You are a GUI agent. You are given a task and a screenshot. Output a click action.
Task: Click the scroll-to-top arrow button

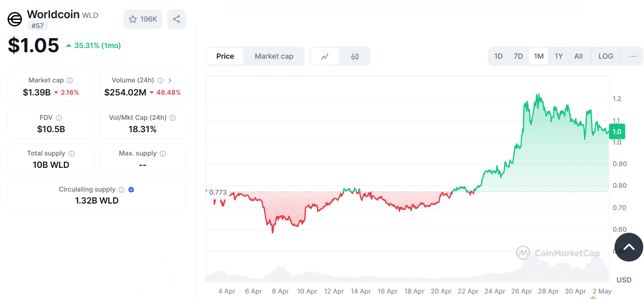tap(629, 247)
